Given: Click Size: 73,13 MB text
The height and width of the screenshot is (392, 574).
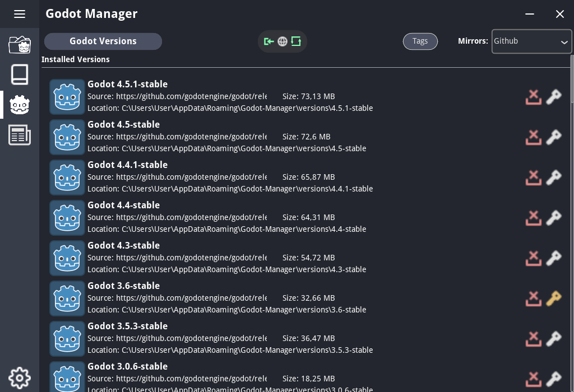Looking at the screenshot, I should click(309, 96).
